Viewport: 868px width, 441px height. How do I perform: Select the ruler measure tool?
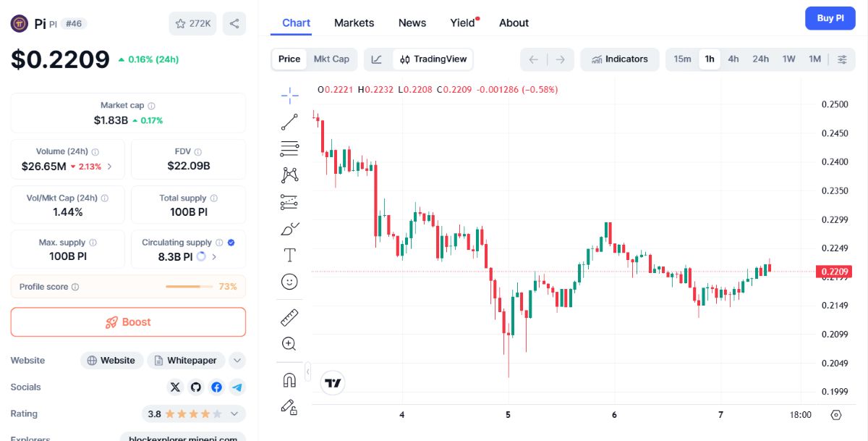(289, 317)
